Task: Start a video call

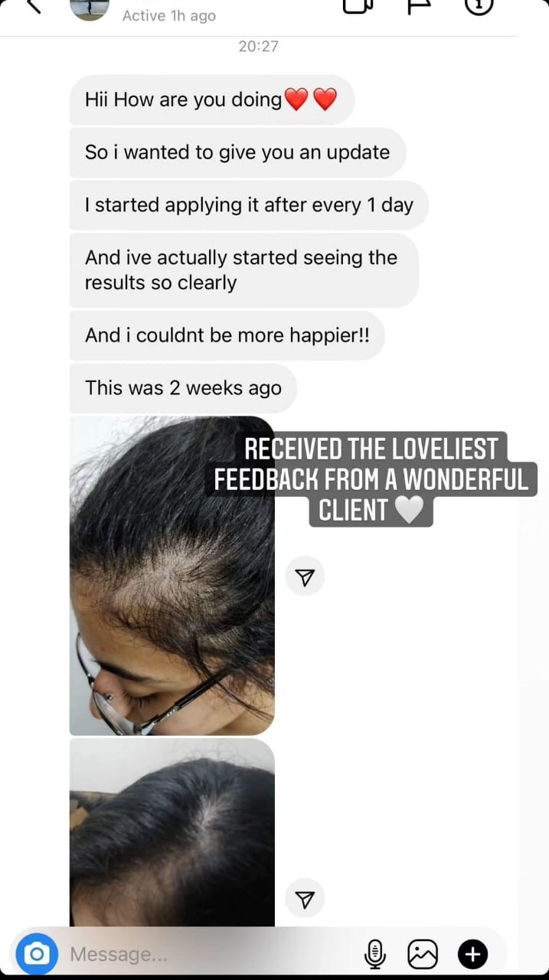Action: pos(358,6)
